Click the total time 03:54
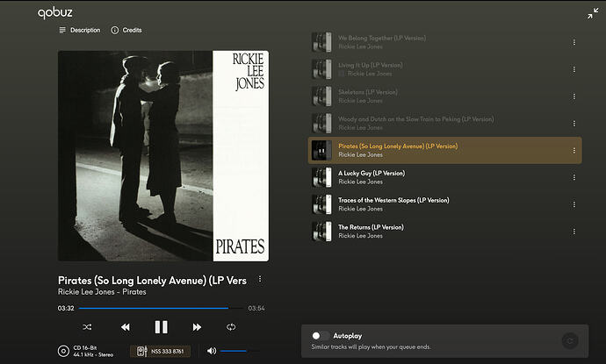This screenshot has width=606, height=364. tap(256, 308)
